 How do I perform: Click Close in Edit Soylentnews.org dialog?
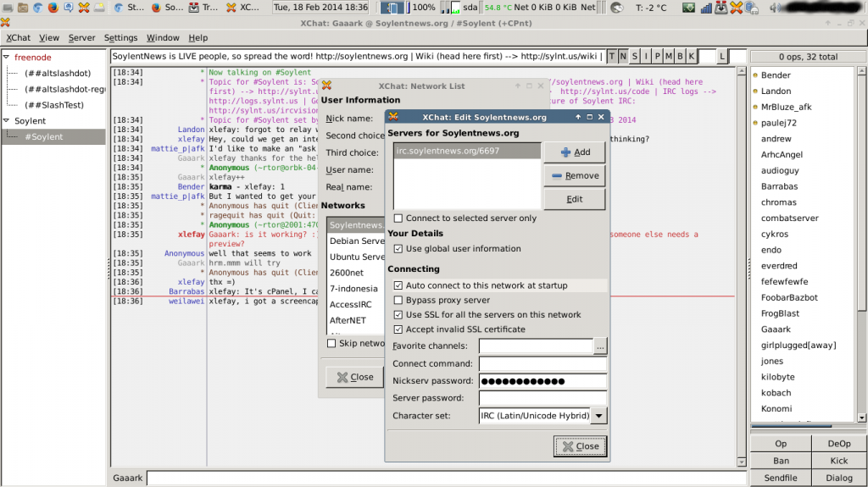point(579,446)
